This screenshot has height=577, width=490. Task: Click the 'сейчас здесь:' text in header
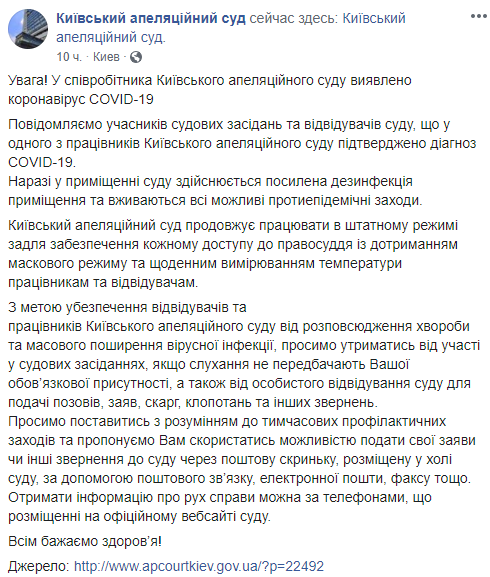tap(294, 18)
